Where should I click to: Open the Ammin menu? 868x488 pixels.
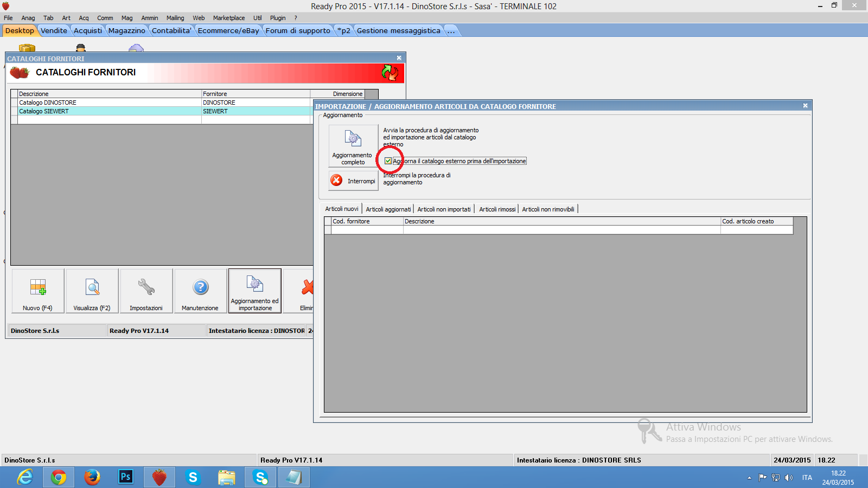point(150,18)
